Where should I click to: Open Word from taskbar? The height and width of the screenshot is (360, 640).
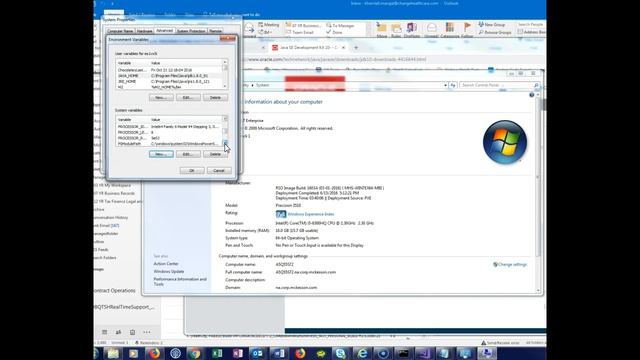click(x=279, y=353)
